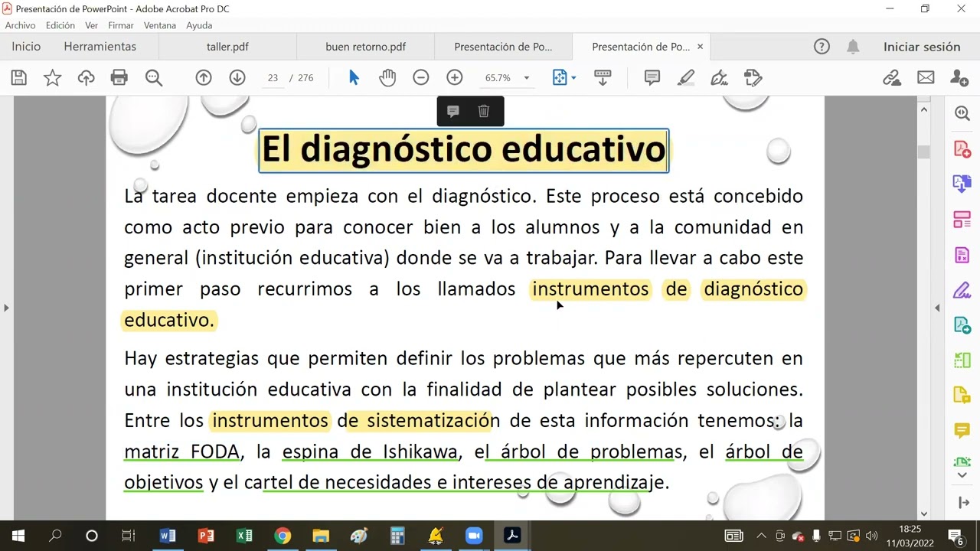Open the Ventana menu
The width and height of the screenshot is (980, 551).
(160, 25)
